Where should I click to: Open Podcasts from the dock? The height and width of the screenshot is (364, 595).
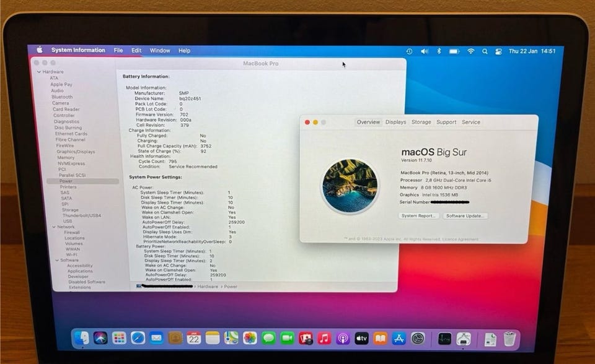pos(343,338)
